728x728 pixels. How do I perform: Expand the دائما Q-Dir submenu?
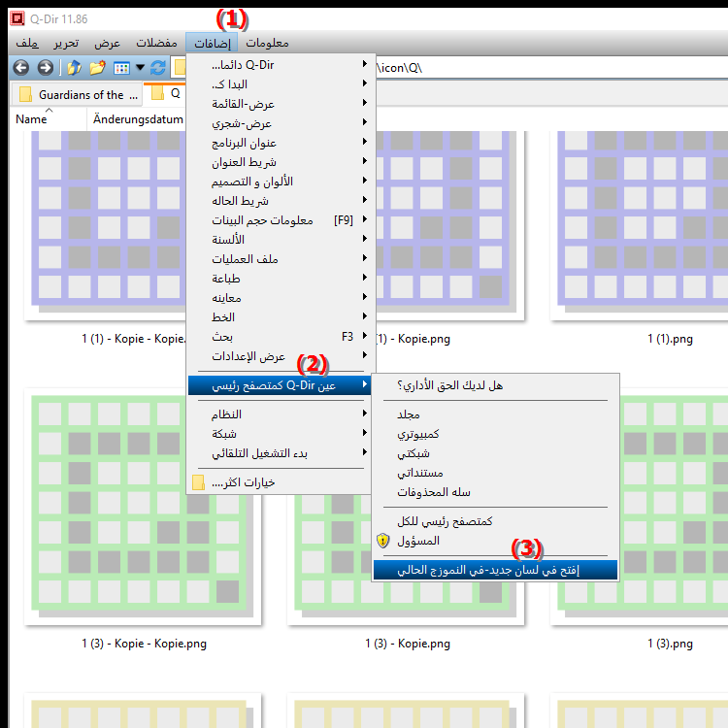pyautogui.click(x=280, y=64)
